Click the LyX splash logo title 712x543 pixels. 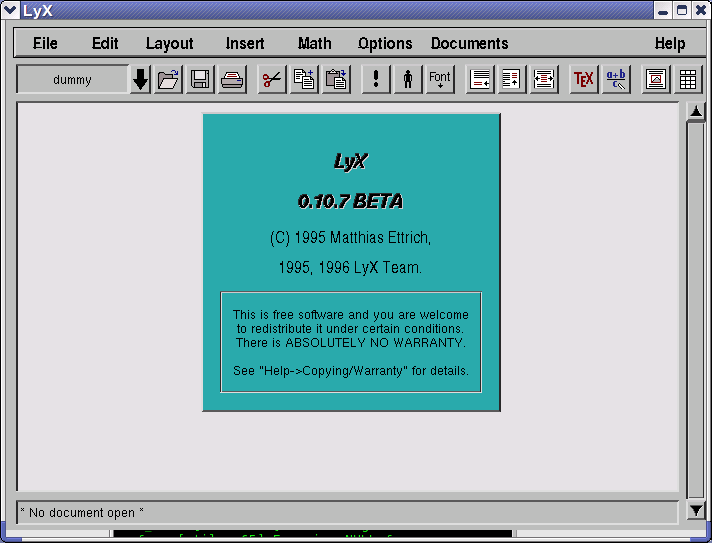351,162
